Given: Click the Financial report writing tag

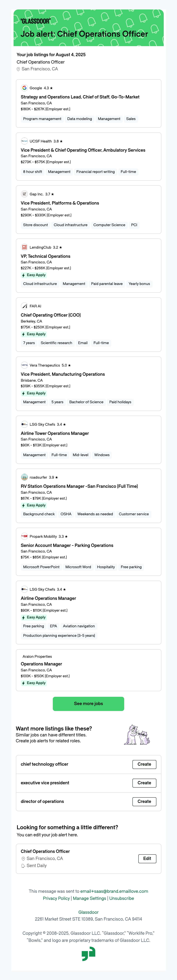Looking at the screenshot, I should [x=95, y=172].
